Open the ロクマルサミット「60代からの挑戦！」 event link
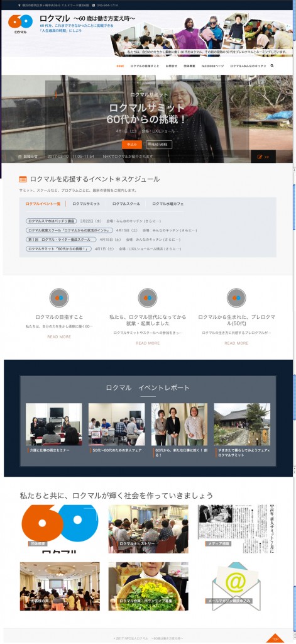The image size is (296, 644). 58,249
